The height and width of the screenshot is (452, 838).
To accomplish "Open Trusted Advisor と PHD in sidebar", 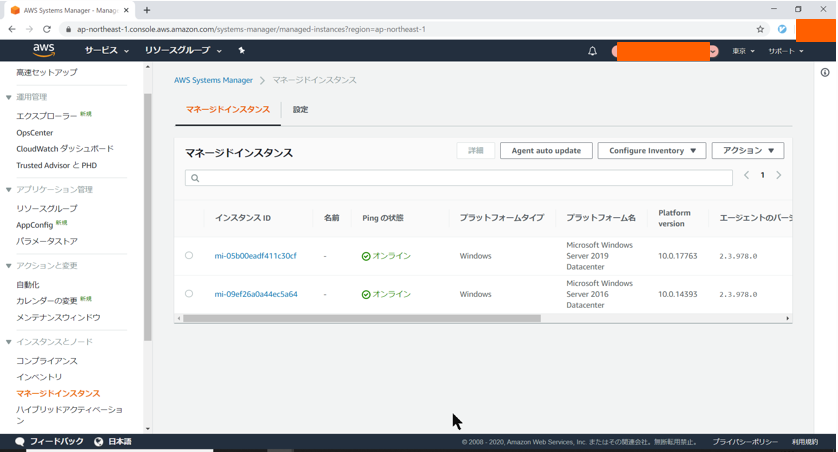I will click(x=57, y=165).
